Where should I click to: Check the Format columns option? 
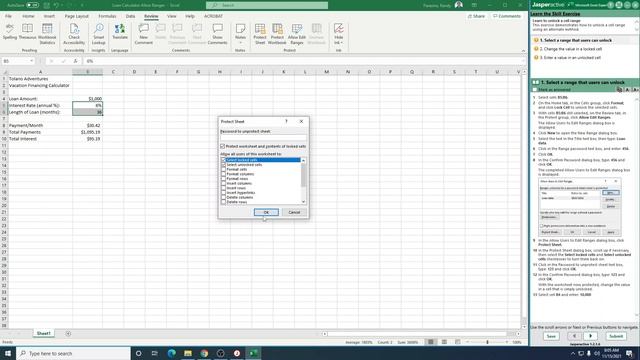click(223, 174)
